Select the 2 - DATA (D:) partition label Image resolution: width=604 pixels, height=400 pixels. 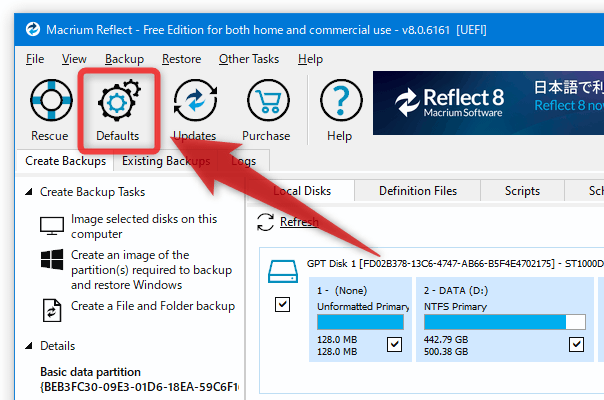pyautogui.click(x=456, y=291)
